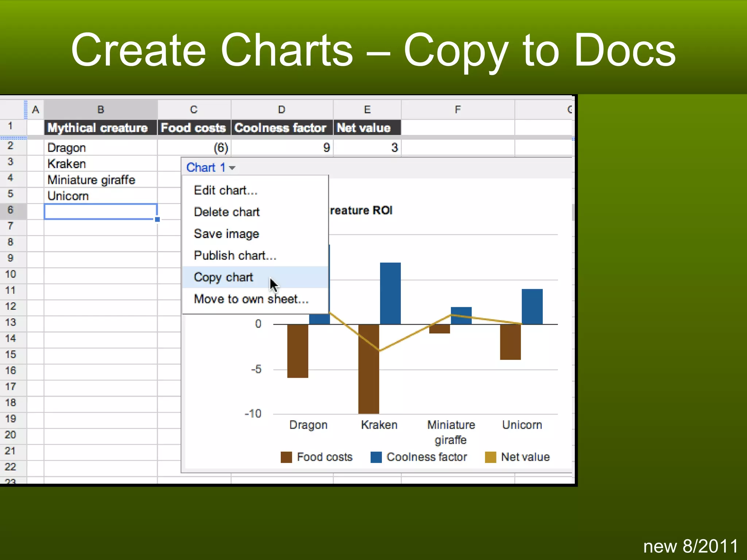Viewport: 747px width, 560px height.
Task: Select column A header
Action: pyautogui.click(x=35, y=109)
